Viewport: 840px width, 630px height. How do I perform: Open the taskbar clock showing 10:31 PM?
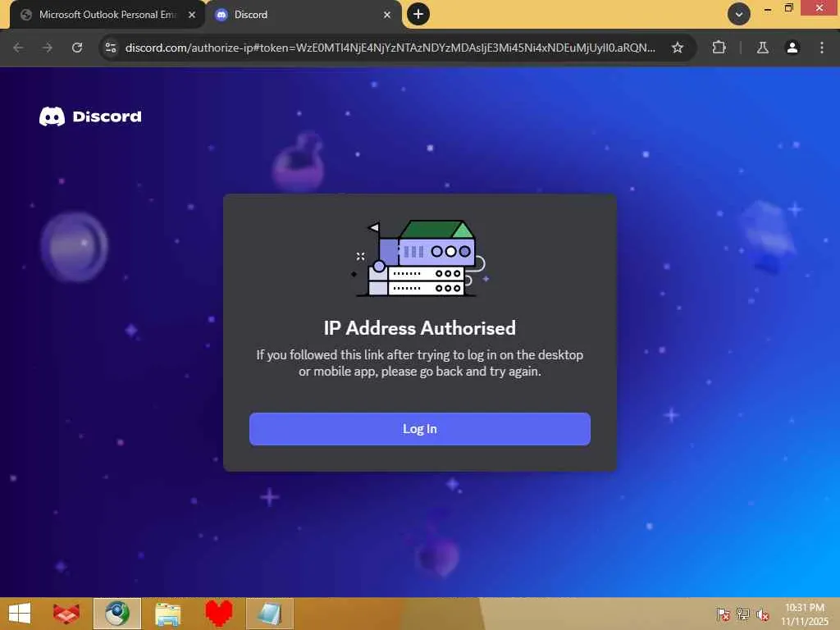[804, 614]
